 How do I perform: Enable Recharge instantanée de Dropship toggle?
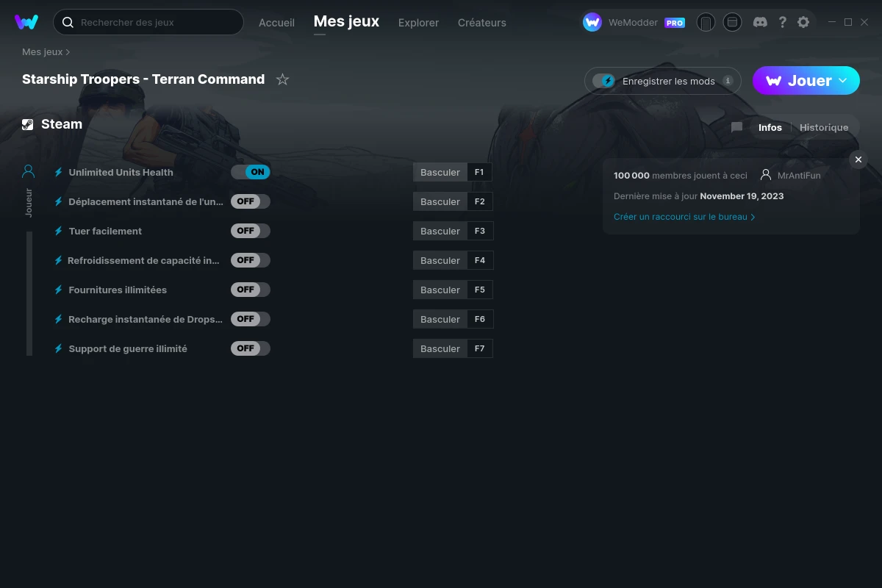(x=251, y=319)
